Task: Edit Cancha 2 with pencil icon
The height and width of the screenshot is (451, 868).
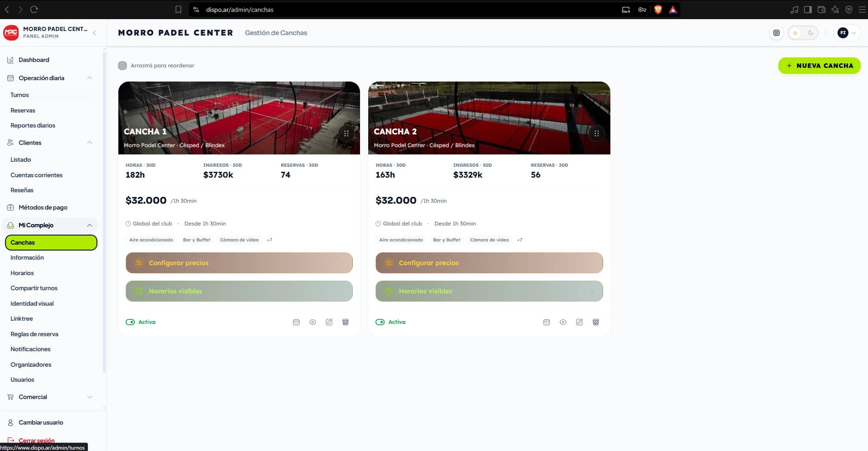Action: tap(579, 322)
